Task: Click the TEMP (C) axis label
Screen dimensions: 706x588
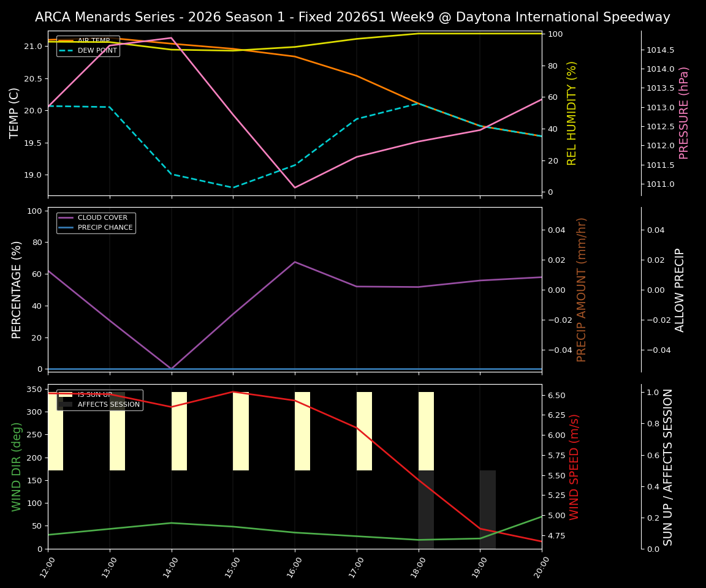Action: pyautogui.click(x=15, y=111)
